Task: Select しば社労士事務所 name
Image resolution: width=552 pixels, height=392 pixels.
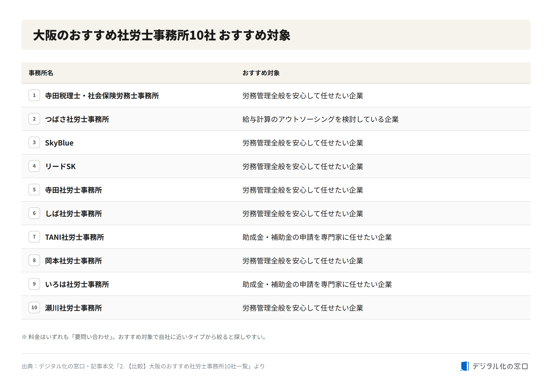Action: pos(73,214)
